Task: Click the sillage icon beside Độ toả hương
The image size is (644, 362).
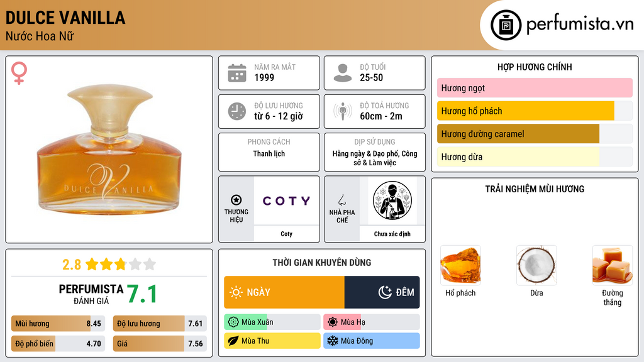Action: [343, 111]
